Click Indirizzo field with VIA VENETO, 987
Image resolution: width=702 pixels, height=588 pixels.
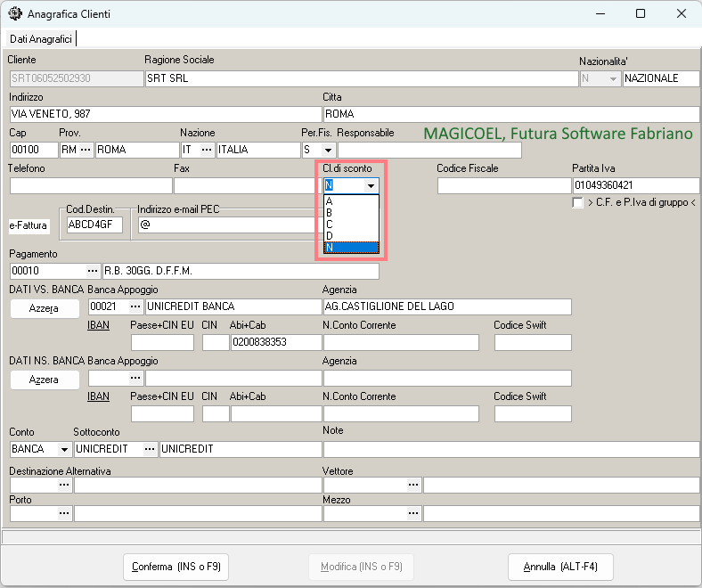[166, 114]
